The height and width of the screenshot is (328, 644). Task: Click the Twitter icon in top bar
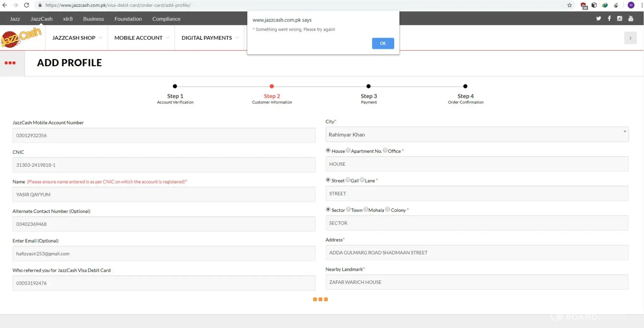click(x=599, y=19)
